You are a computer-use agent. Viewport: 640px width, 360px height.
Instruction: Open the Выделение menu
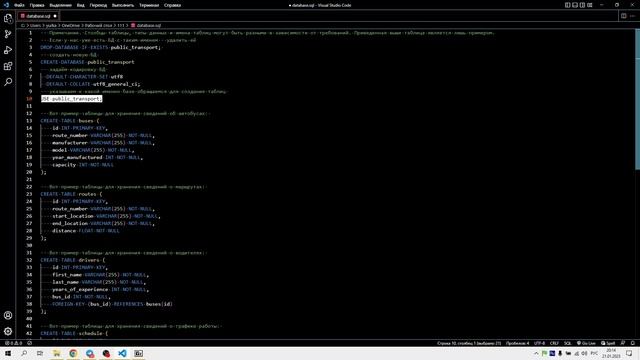pos(60,5)
